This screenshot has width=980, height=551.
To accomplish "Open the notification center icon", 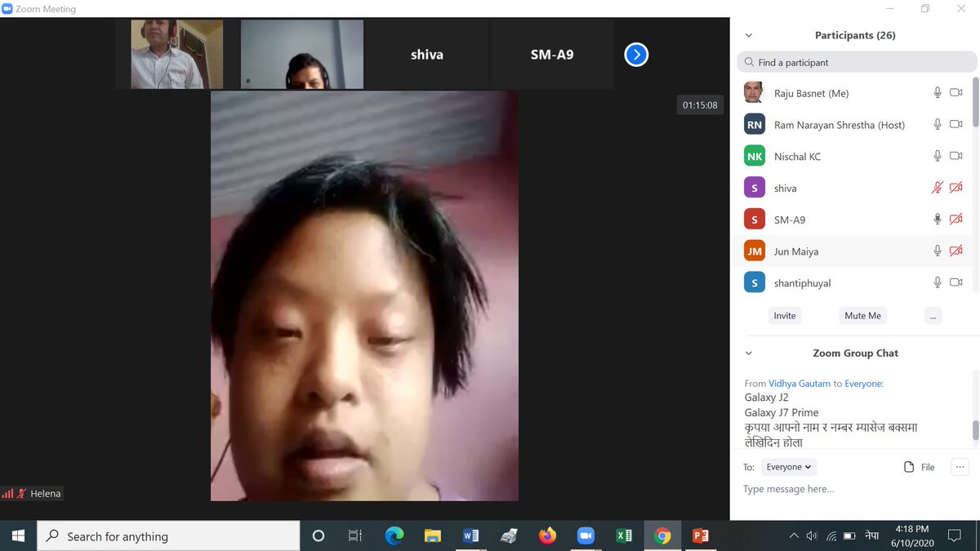I will pos(954,535).
